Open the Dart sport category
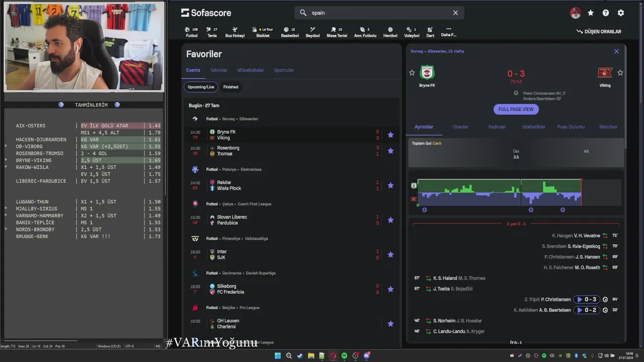 pyautogui.click(x=430, y=32)
